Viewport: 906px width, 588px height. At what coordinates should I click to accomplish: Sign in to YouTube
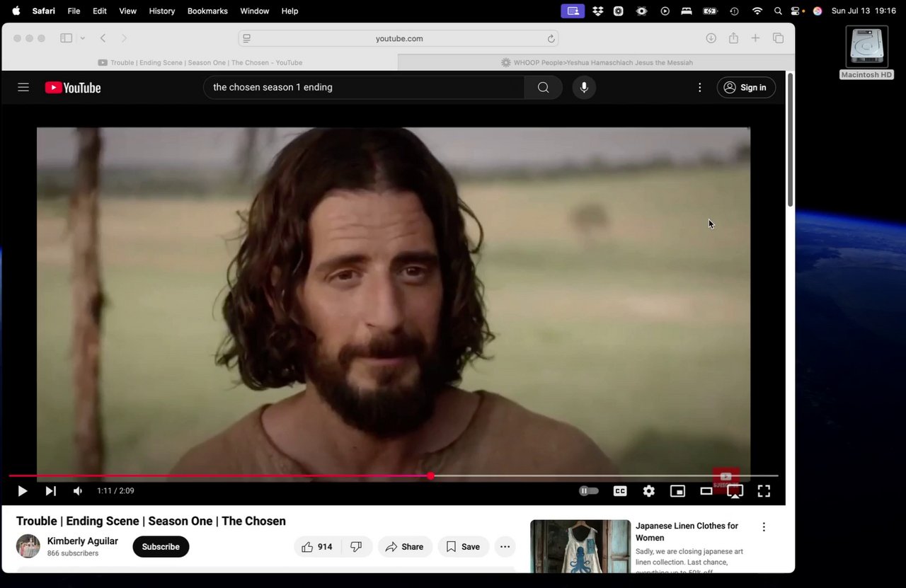(x=746, y=87)
